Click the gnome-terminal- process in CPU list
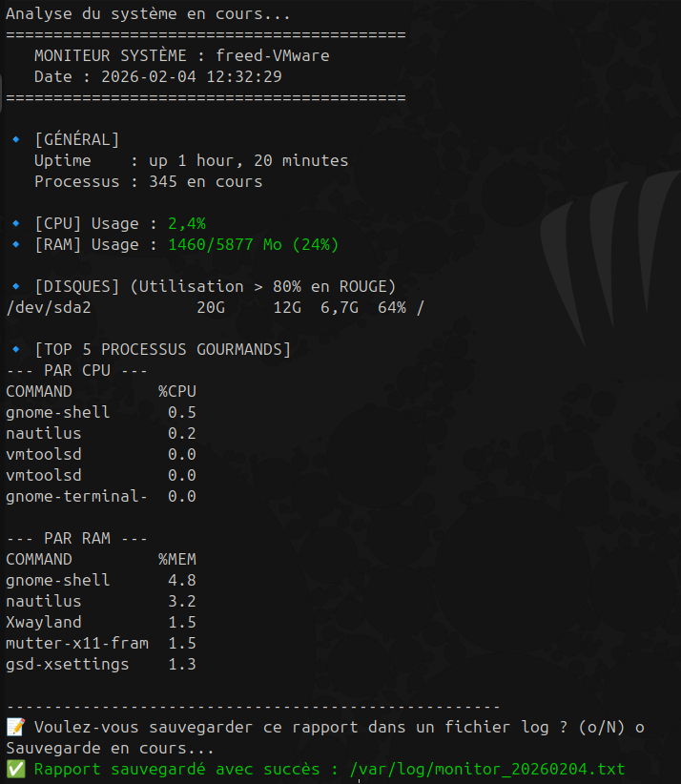Viewport: 681px width, 784px height. (76, 496)
